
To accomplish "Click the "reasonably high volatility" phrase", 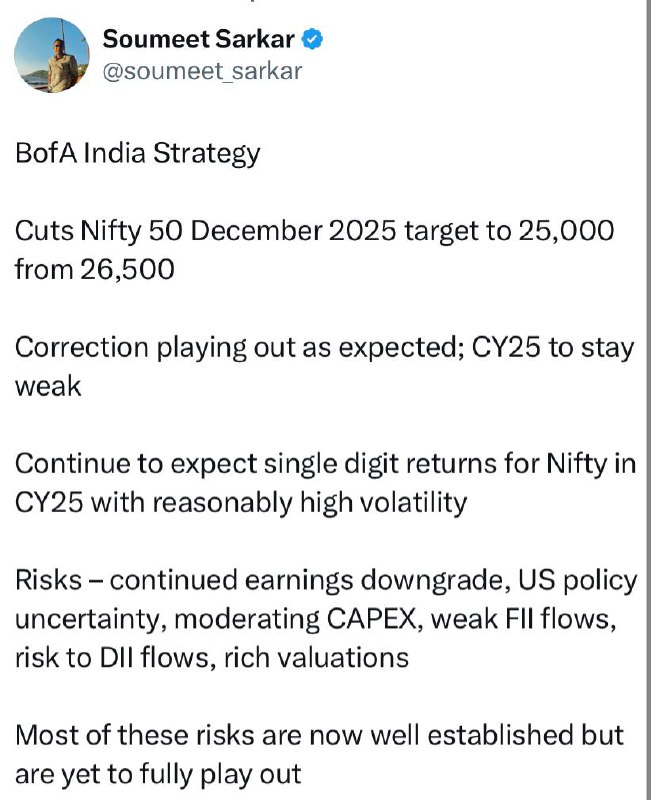I will coord(310,503).
